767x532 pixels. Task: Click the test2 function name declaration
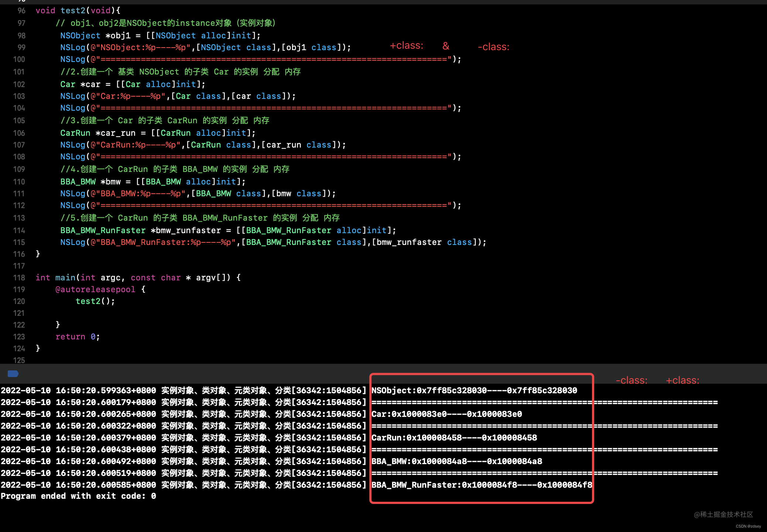[73, 11]
